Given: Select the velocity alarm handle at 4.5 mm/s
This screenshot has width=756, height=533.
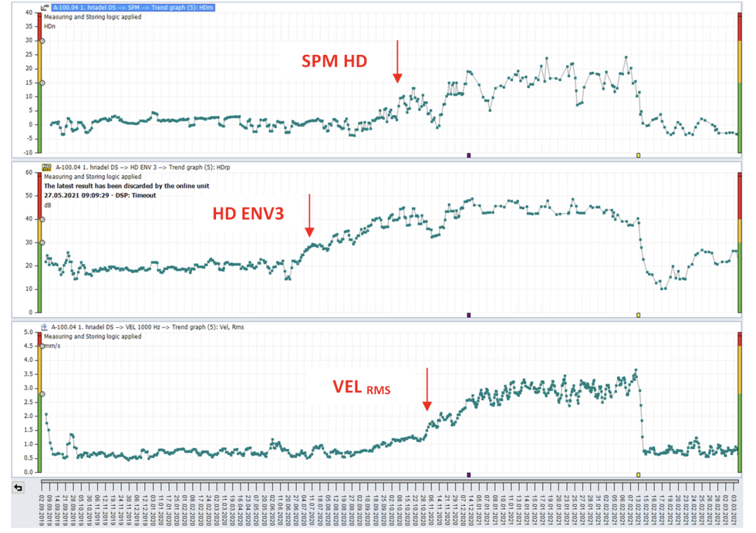Looking at the screenshot, I should point(42,346).
